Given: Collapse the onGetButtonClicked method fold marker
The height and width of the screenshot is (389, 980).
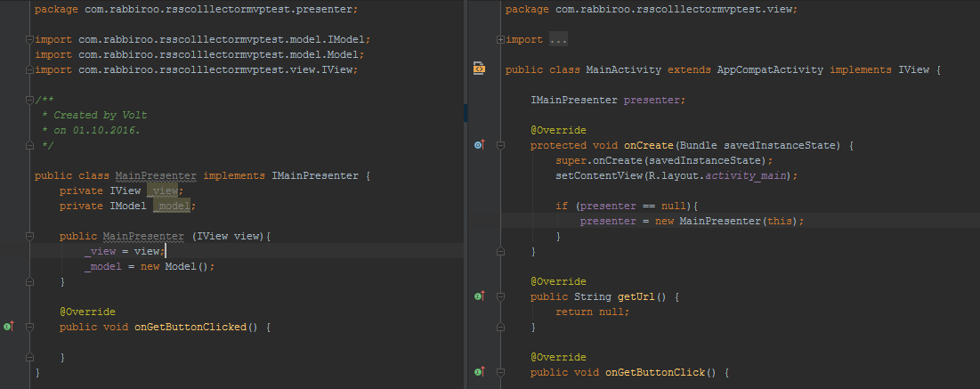Looking at the screenshot, I should pos(29,327).
